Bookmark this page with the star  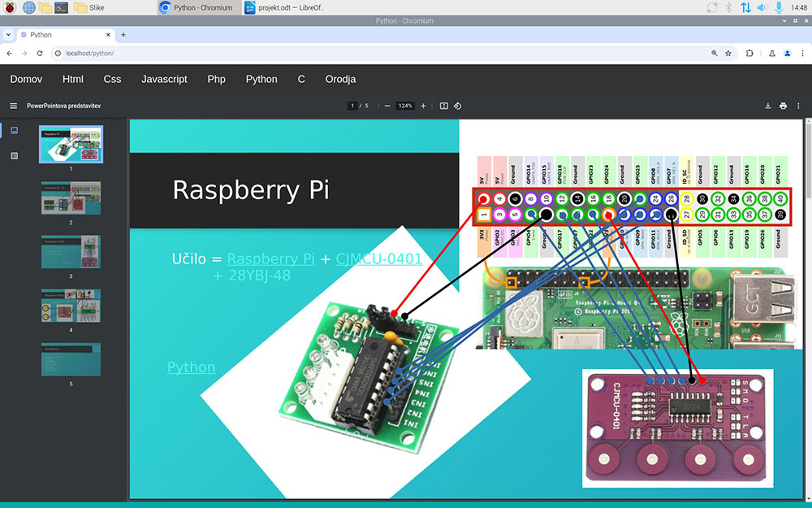(x=728, y=54)
